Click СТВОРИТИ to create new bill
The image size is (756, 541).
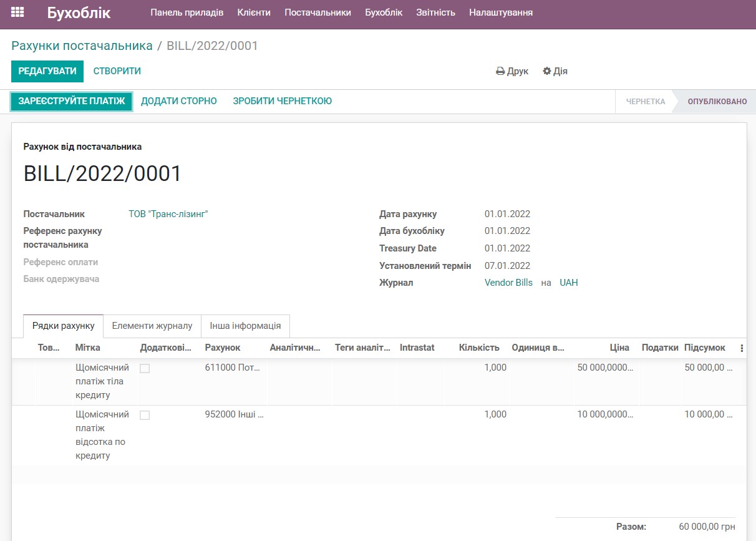117,71
